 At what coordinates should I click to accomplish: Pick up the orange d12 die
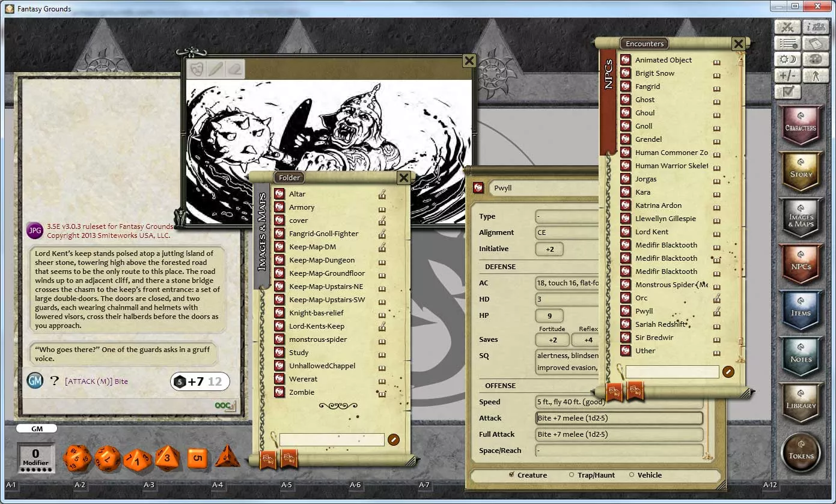(108, 458)
